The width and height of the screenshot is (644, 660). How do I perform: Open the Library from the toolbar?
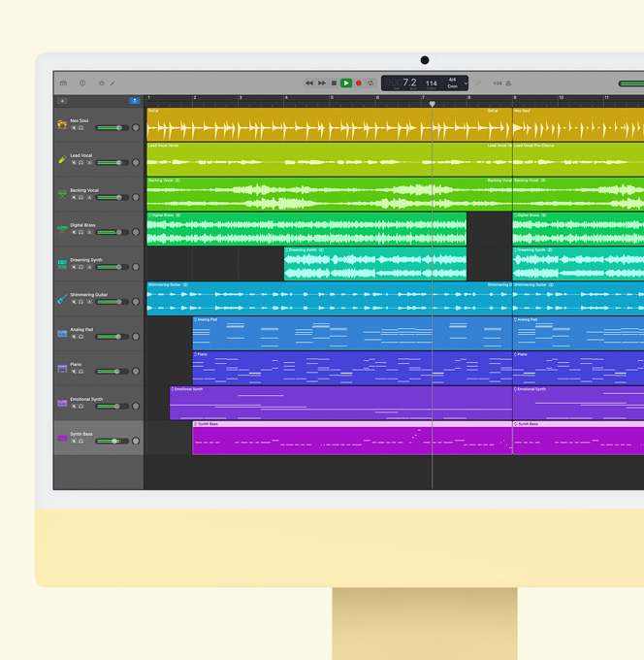(x=63, y=83)
